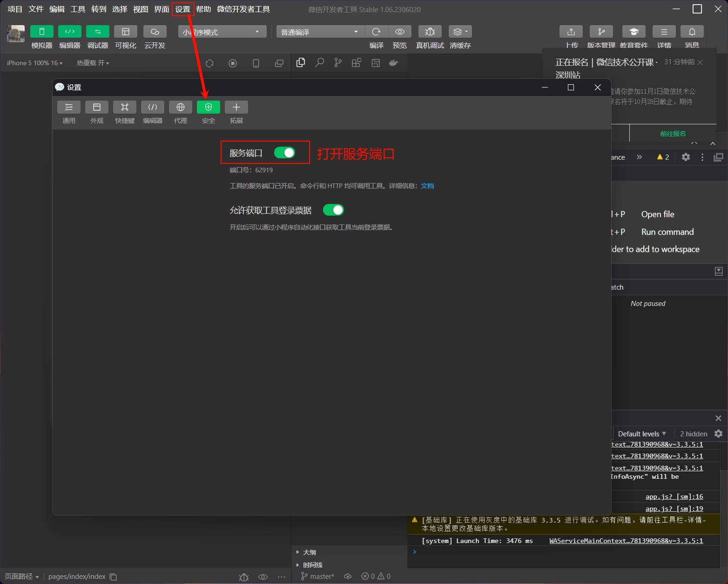
Task: Click the 云开发 cloud icon
Action: point(155,32)
